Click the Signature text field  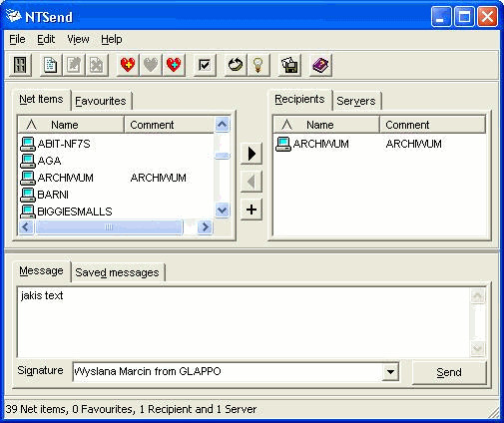(227, 371)
